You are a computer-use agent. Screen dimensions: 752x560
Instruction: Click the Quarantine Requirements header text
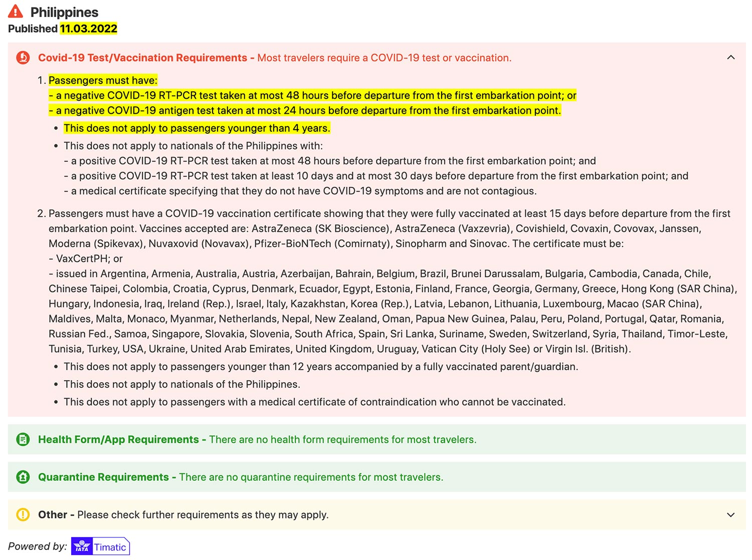click(x=104, y=477)
